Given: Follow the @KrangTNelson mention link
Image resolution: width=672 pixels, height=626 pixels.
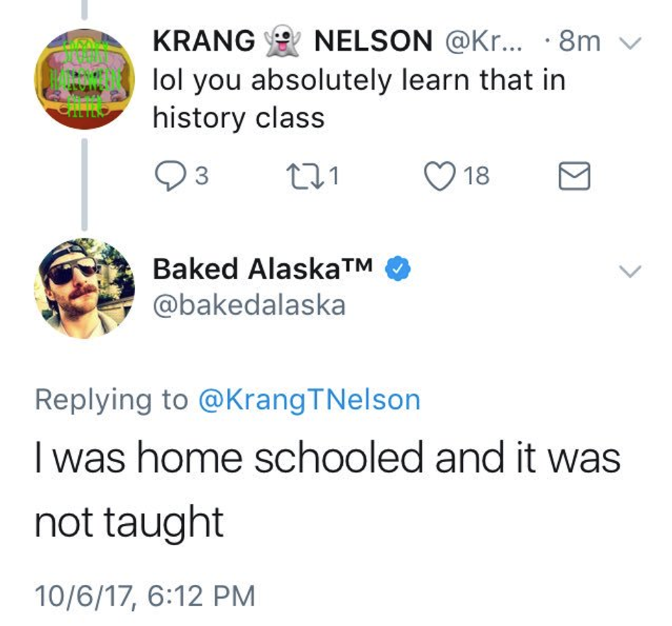Looking at the screenshot, I should pyautogui.click(x=309, y=400).
